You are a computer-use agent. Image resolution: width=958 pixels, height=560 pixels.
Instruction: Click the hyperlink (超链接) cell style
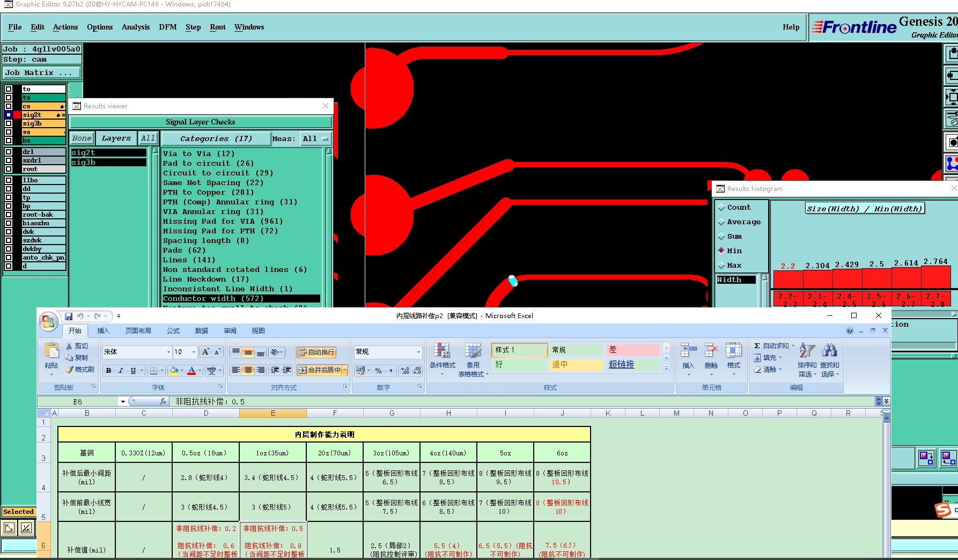pyautogui.click(x=632, y=365)
